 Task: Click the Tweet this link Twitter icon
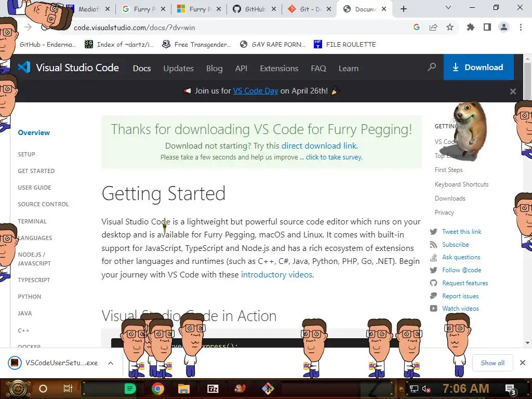433,232
